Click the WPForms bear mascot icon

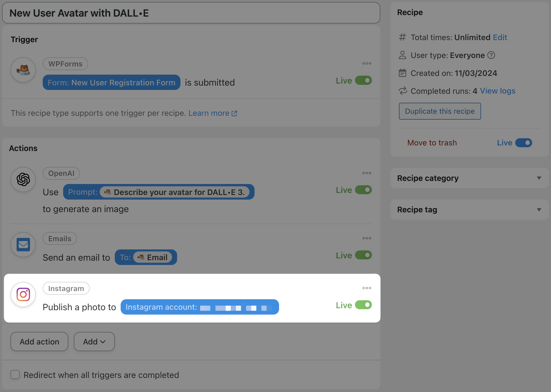[23, 70]
